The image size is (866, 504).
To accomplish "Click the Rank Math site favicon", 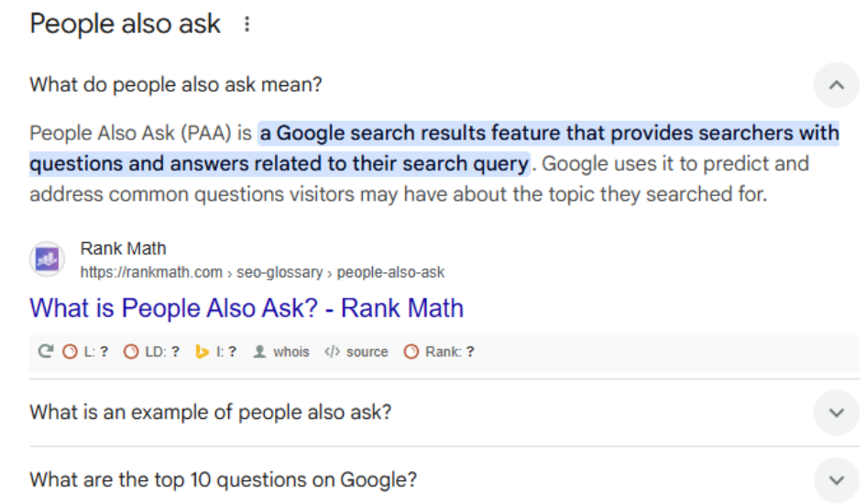I will [x=47, y=259].
